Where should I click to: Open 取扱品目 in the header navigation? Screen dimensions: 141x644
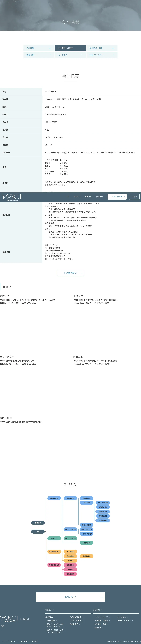[88, 197]
